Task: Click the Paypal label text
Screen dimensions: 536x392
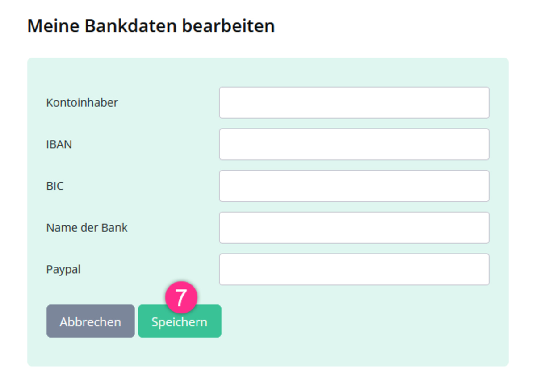Action: tap(63, 270)
